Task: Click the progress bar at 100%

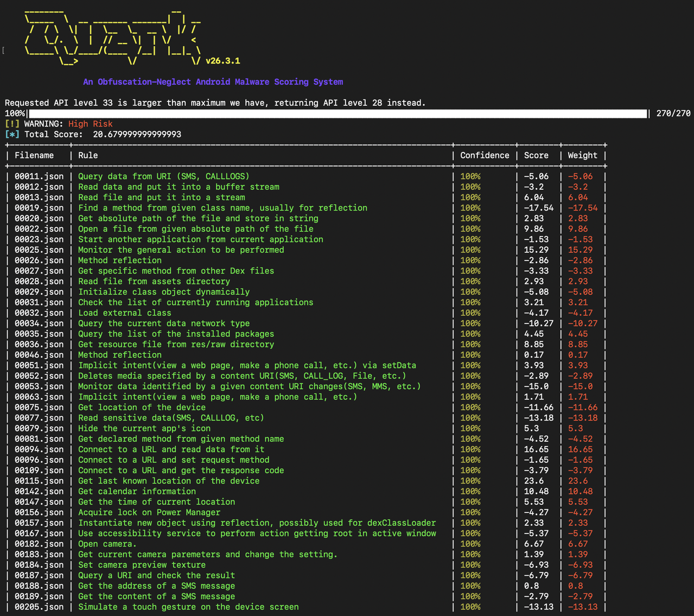Action: coord(339,113)
